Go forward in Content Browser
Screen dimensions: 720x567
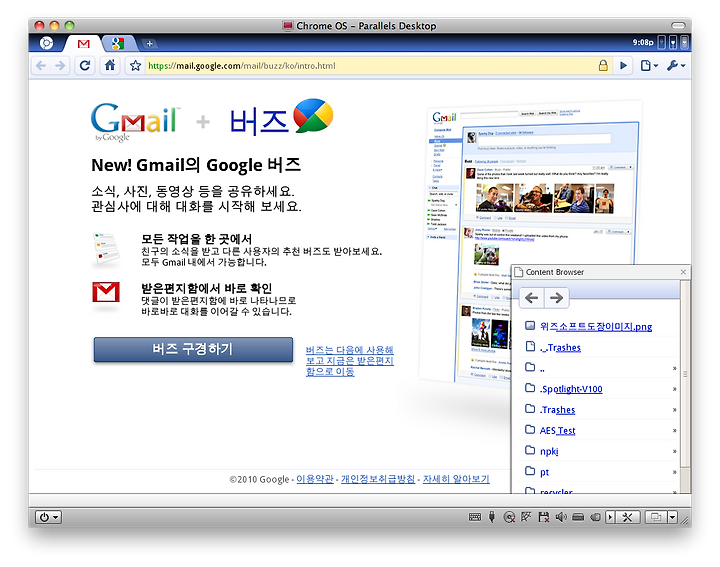[557, 298]
